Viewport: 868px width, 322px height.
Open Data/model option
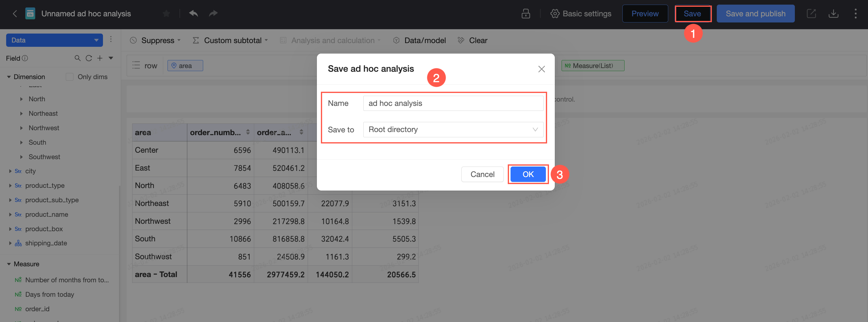pyautogui.click(x=419, y=40)
